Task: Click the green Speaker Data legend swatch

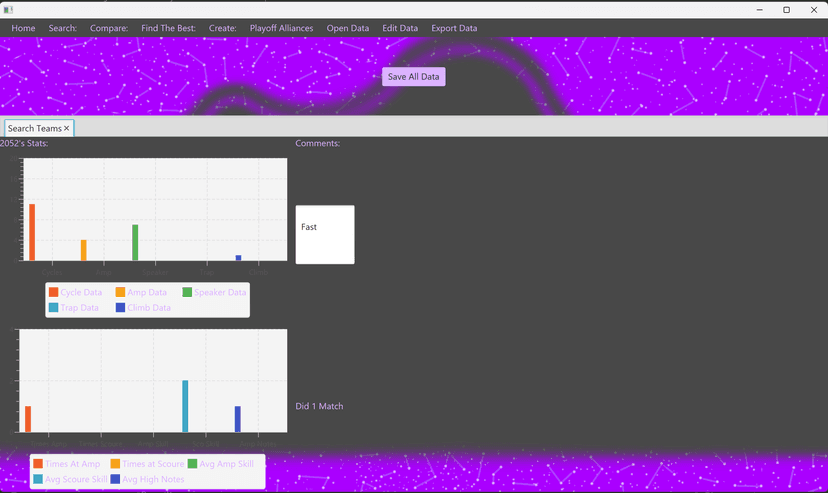Action: point(187,292)
